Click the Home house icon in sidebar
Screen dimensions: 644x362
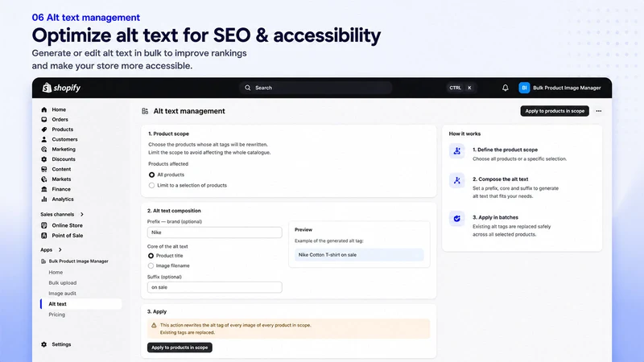[x=44, y=109]
